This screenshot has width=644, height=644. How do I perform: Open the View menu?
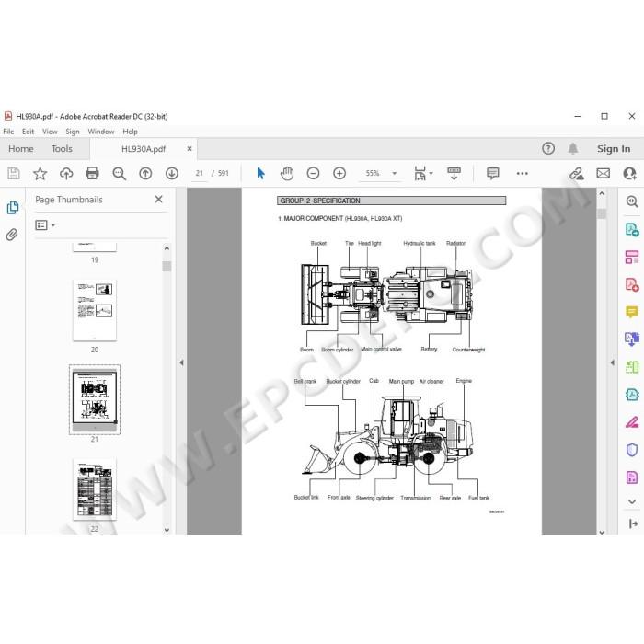50,132
